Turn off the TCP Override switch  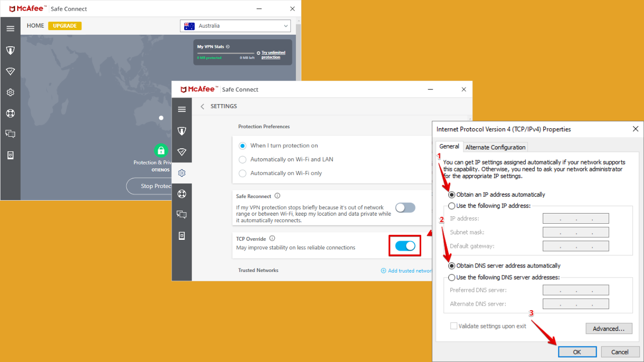[x=405, y=246]
